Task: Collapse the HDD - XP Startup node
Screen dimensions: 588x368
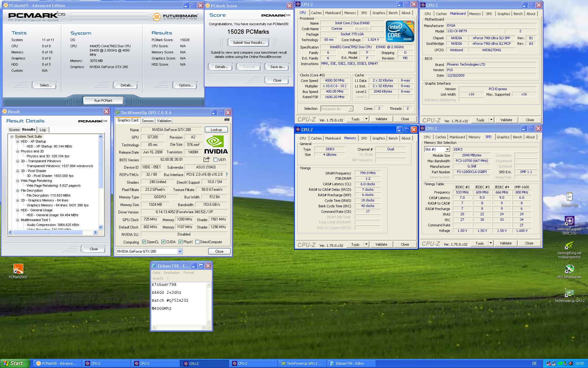Action: [x=18, y=142]
